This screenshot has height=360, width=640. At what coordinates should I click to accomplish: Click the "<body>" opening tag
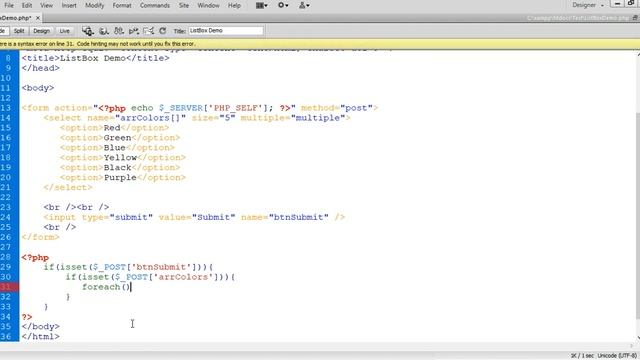tap(38, 88)
